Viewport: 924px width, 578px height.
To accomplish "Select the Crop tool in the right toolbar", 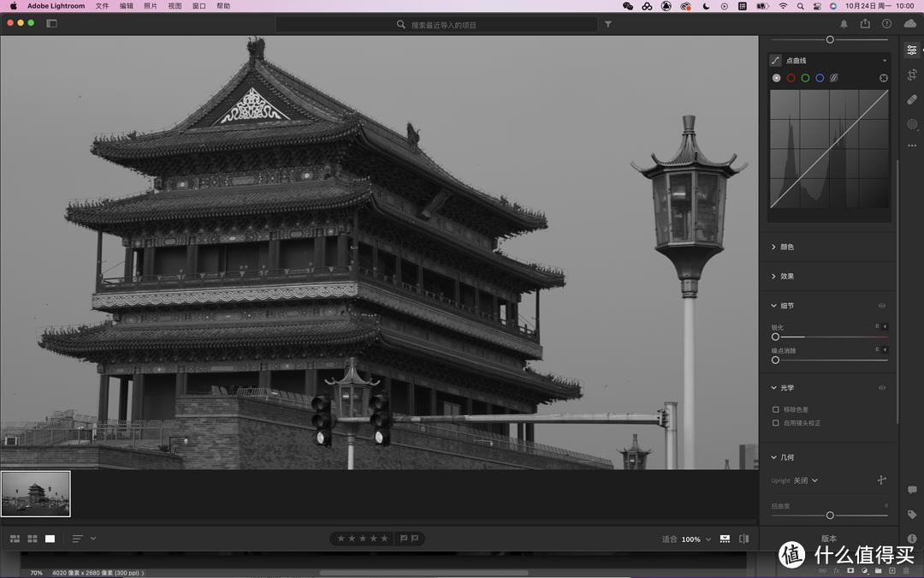I will [912, 75].
